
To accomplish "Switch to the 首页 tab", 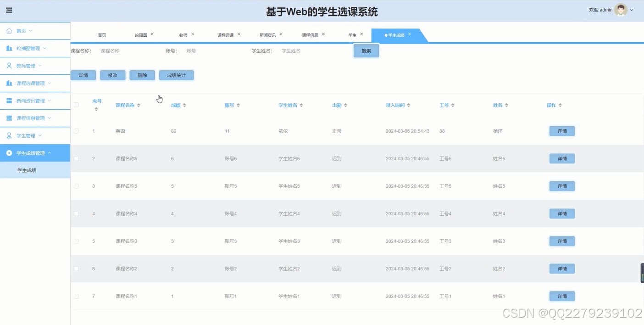I will (x=101, y=34).
